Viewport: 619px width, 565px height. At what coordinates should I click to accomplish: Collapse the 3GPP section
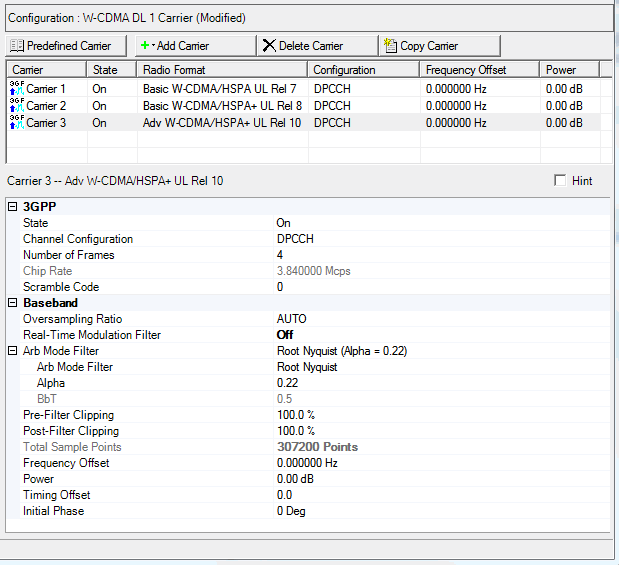pyautogui.click(x=13, y=206)
